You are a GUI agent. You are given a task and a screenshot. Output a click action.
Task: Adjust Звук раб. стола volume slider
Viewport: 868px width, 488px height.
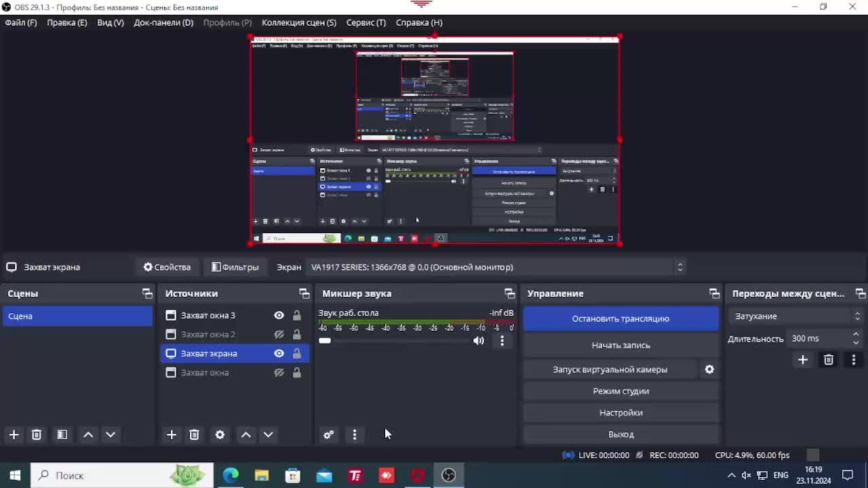click(394, 340)
